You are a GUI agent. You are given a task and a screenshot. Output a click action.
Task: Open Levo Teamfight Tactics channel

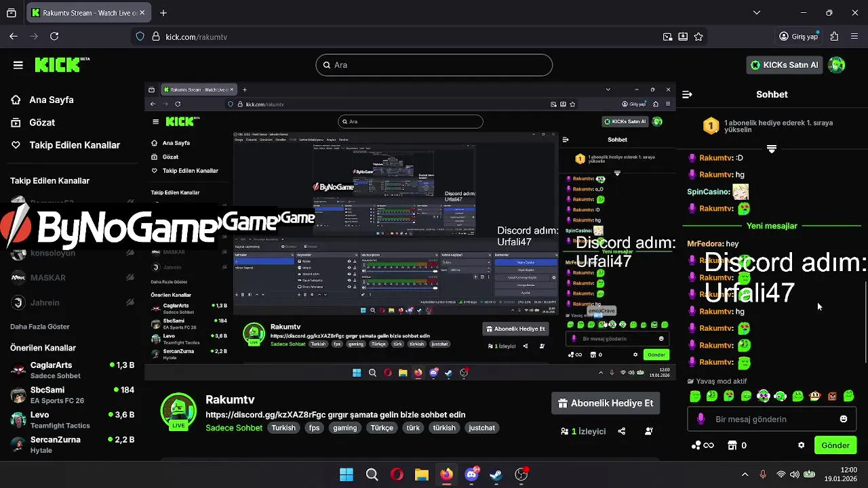pos(73,420)
